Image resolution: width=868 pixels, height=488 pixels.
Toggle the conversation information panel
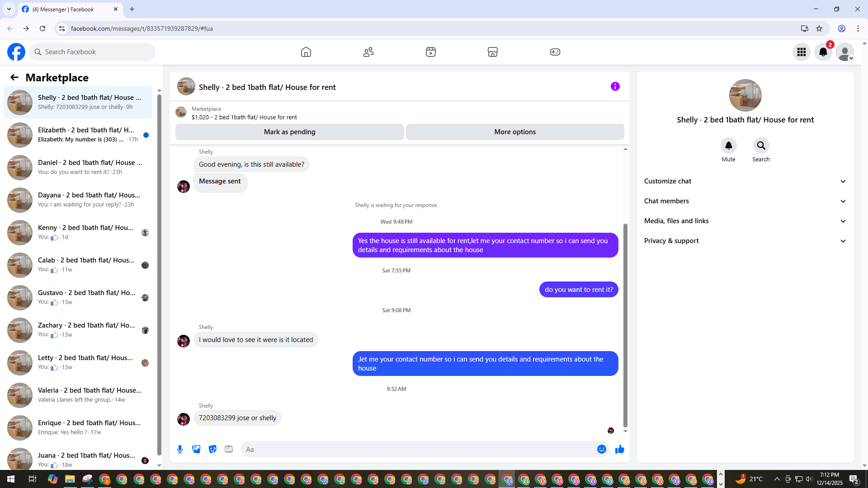tap(615, 86)
